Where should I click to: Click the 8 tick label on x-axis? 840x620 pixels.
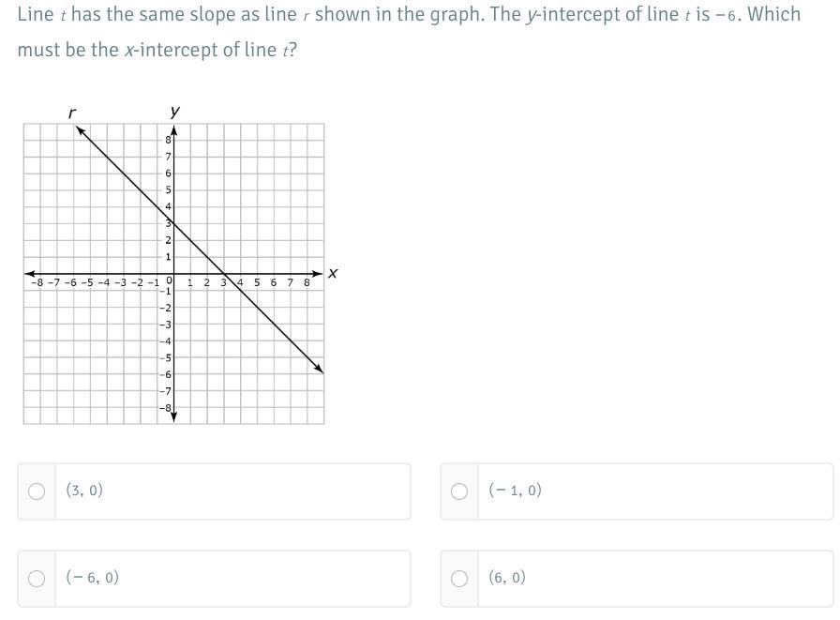click(x=307, y=282)
